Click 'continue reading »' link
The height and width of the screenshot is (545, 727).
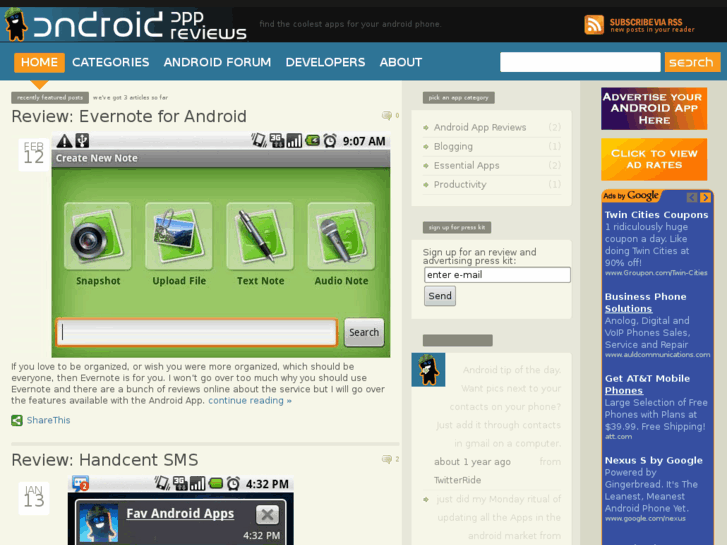click(250, 400)
